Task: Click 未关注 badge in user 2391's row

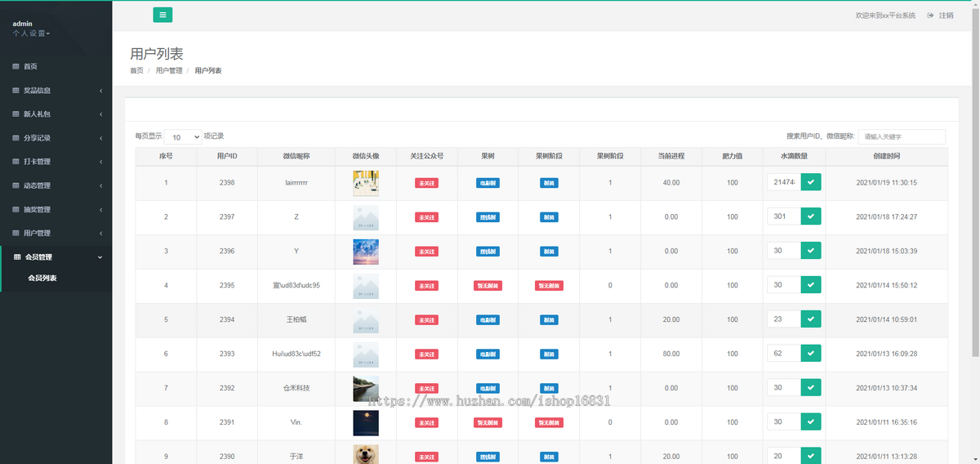Action: point(426,422)
